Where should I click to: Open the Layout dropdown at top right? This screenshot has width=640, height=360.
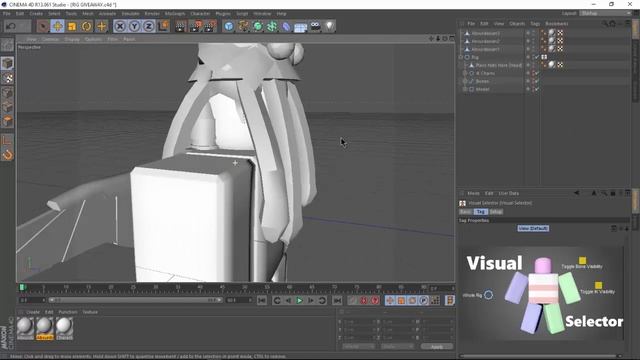[606, 13]
